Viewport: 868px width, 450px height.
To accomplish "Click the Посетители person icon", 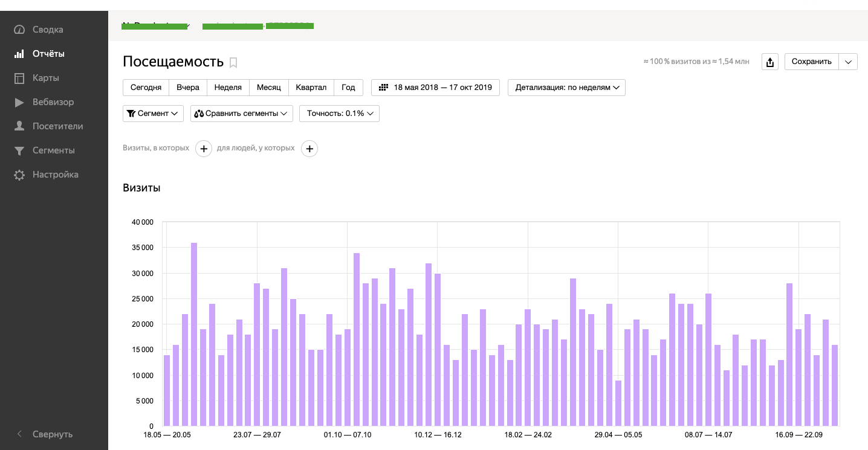I will tap(19, 126).
